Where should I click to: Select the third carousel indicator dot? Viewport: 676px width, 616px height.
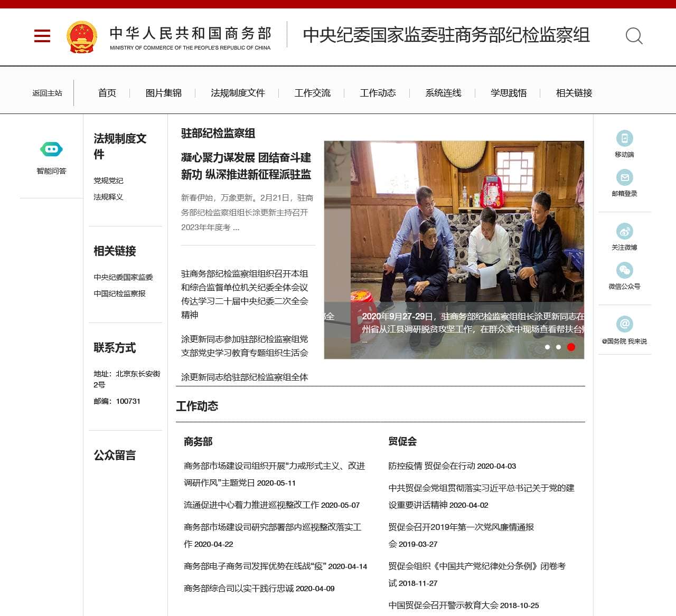[570, 347]
